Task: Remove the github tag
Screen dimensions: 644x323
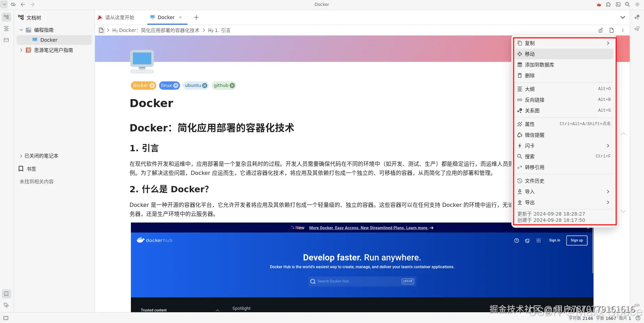Action: pos(232,86)
